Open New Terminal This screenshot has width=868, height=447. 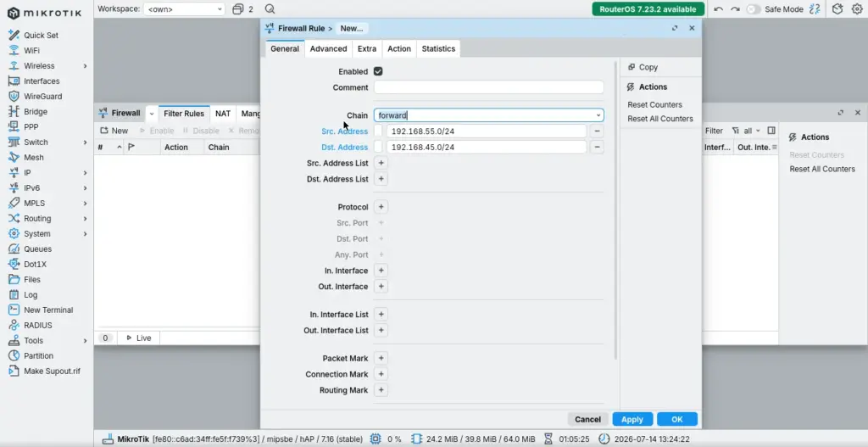pos(47,310)
